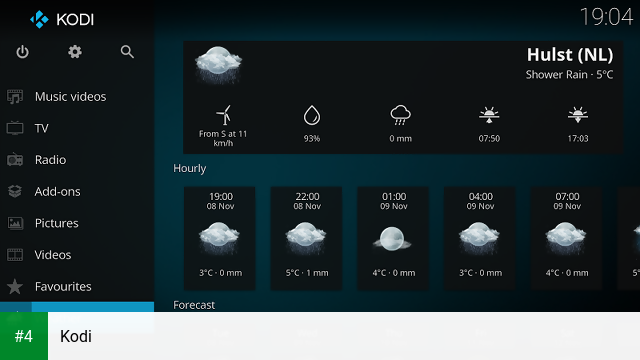The image size is (640, 360).
Task: Click the sunrise icon
Action: pos(489,116)
